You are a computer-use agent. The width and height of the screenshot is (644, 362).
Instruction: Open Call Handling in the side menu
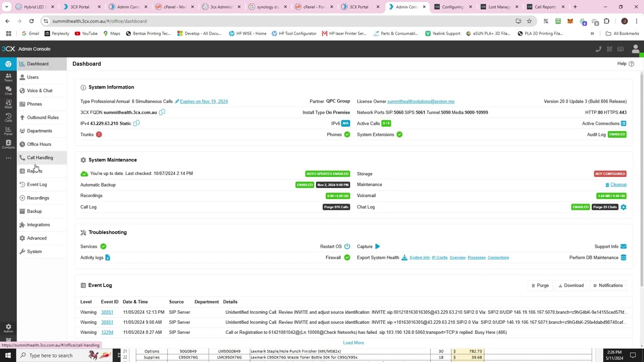tap(40, 157)
